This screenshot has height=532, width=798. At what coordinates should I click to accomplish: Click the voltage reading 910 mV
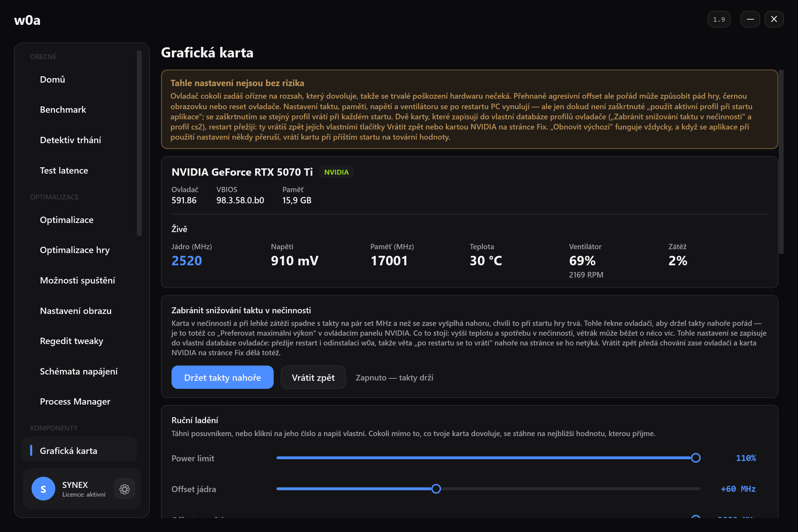[x=295, y=261]
